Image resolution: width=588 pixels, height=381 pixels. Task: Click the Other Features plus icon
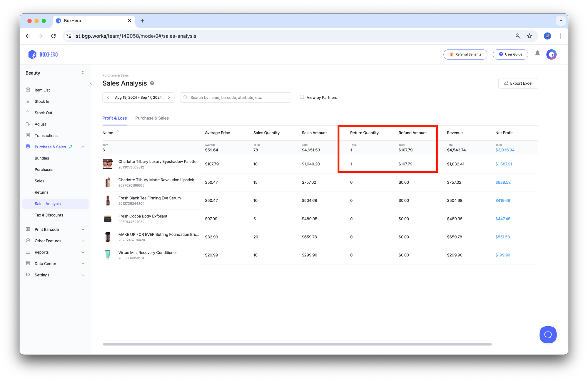(28, 241)
